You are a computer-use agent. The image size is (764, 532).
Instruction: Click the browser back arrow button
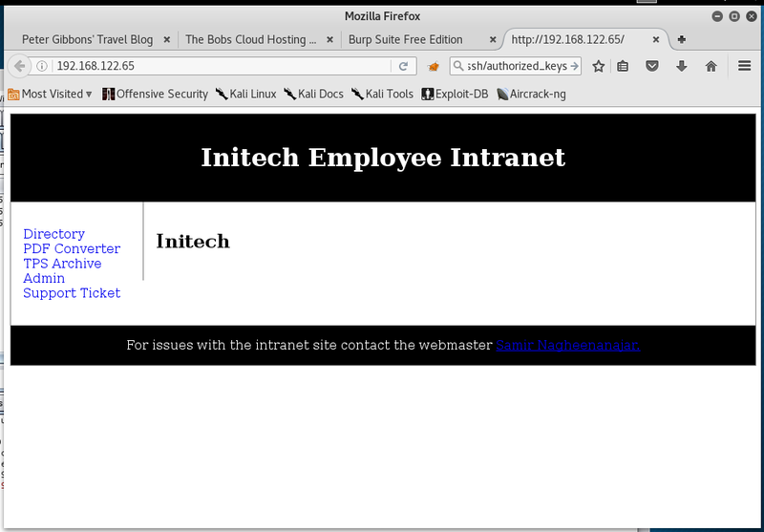19,66
